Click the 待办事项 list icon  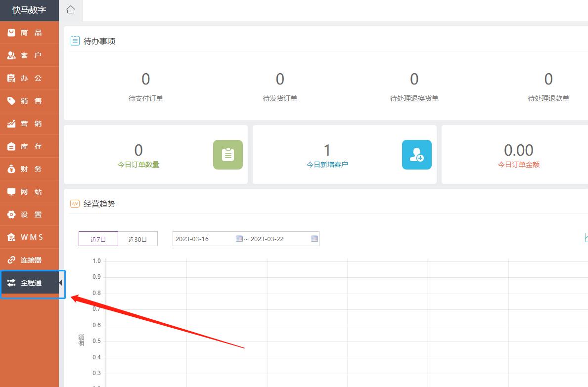(x=75, y=41)
